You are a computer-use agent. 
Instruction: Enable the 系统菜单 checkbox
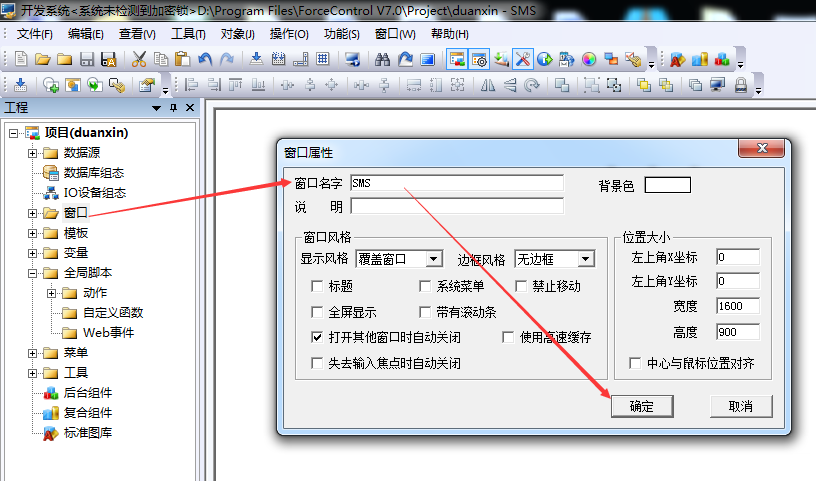425,286
